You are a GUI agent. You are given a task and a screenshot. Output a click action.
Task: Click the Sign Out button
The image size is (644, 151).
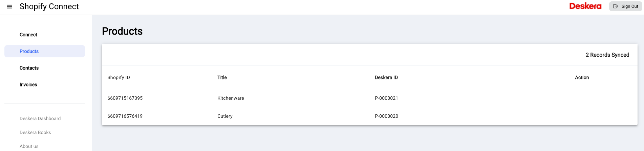(625, 6)
